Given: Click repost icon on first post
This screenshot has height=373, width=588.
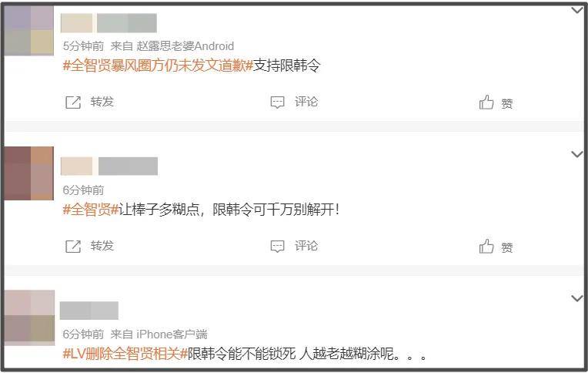Looking at the screenshot, I should tap(73, 102).
